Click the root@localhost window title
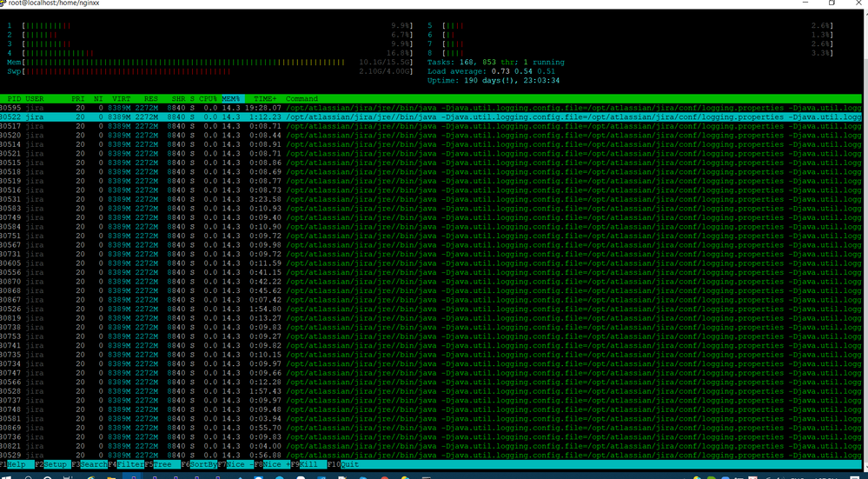 tap(53, 3)
